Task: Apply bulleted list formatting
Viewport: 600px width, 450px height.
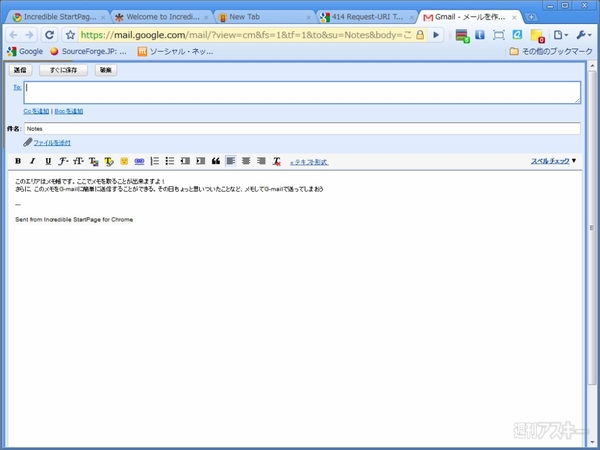Action: [170, 161]
